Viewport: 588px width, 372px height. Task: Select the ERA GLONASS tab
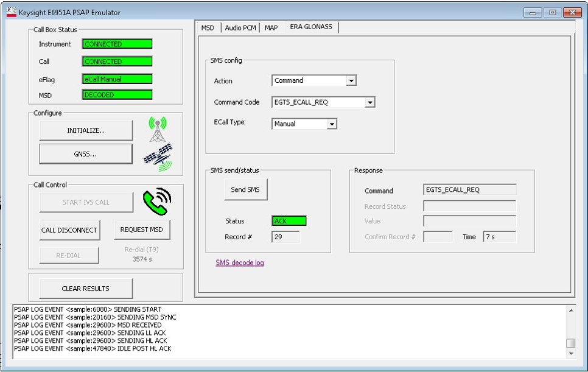[x=311, y=27]
